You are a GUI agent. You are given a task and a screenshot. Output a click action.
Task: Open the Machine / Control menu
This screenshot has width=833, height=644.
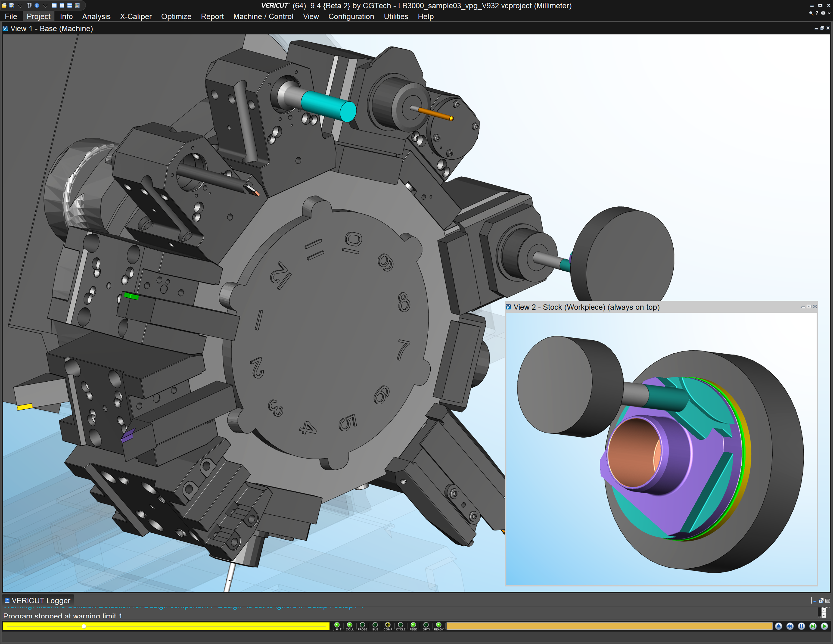[263, 16]
